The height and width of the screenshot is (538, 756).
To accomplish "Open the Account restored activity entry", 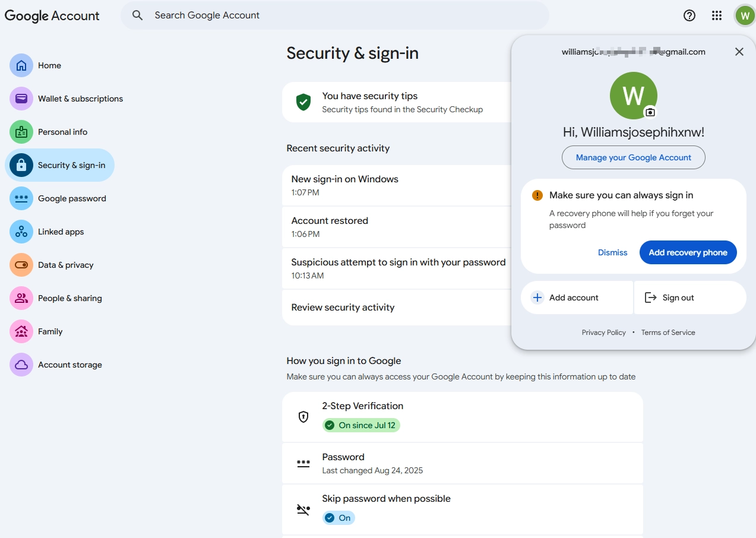I will tap(397, 227).
